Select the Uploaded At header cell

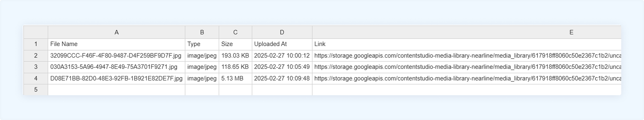(282, 44)
